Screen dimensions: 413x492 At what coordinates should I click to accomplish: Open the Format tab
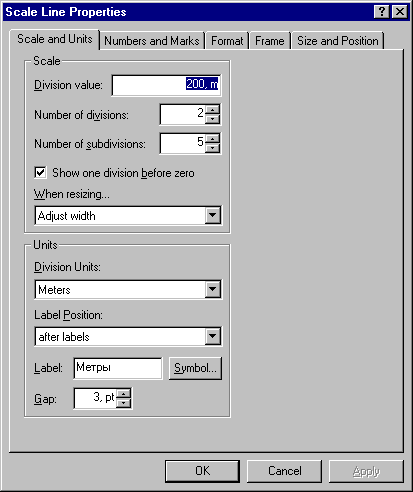point(227,41)
